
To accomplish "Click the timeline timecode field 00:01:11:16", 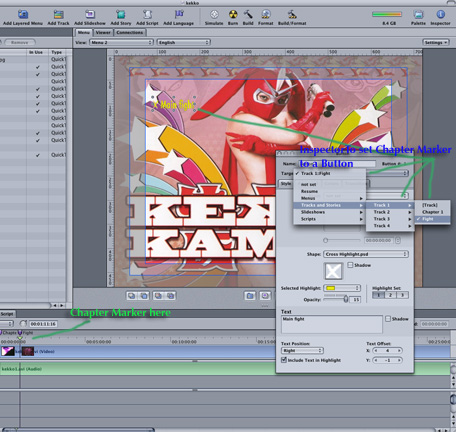I will (43, 324).
